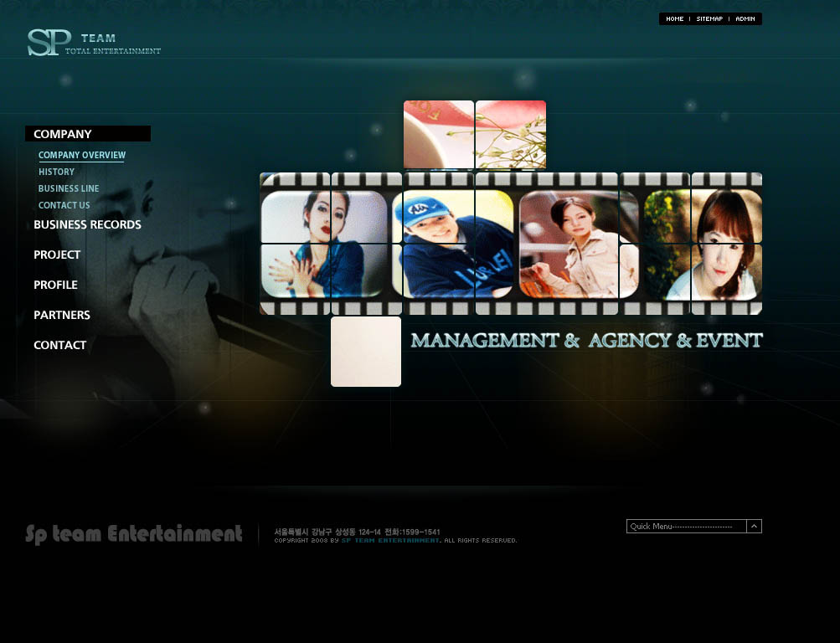This screenshot has width=840, height=643.
Task: Select the COMPANY menu heading
Action: (63, 134)
